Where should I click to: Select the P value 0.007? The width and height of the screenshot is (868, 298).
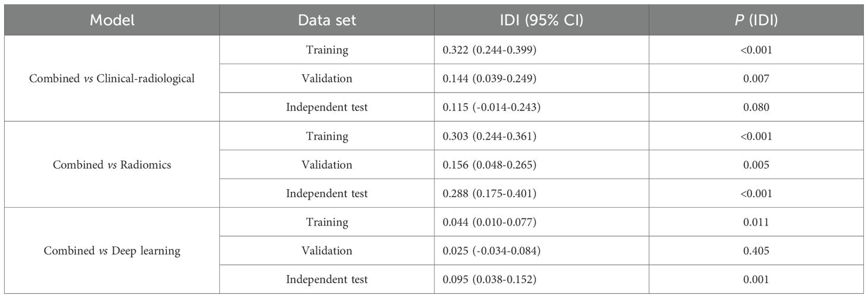(x=756, y=78)
